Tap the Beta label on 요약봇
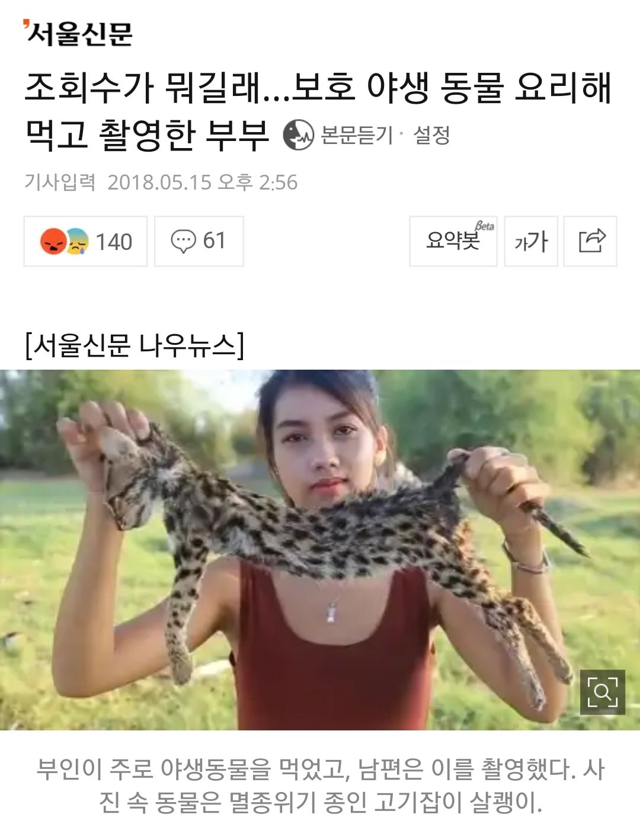The height and width of the screenshot is (840, 640). [x=485, y=226]
